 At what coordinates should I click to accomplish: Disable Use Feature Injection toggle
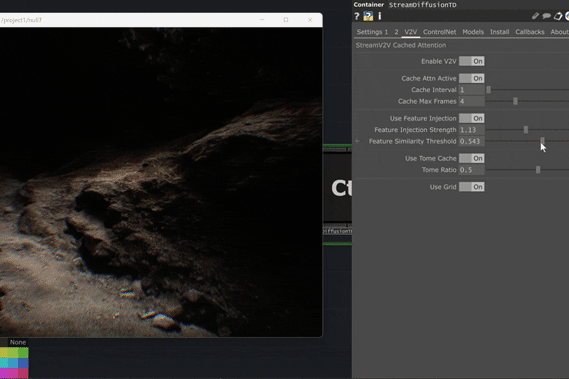[x=471, y=118]
